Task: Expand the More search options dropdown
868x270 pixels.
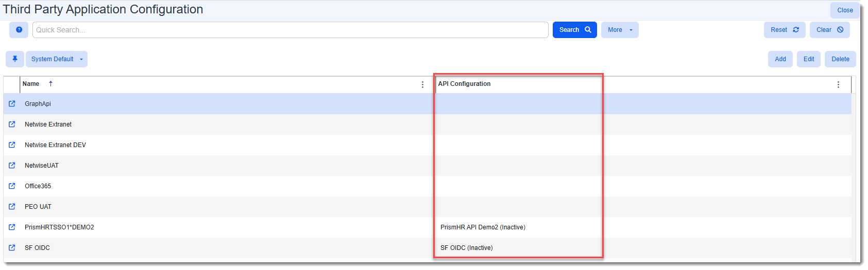Action: click(620, 30)
